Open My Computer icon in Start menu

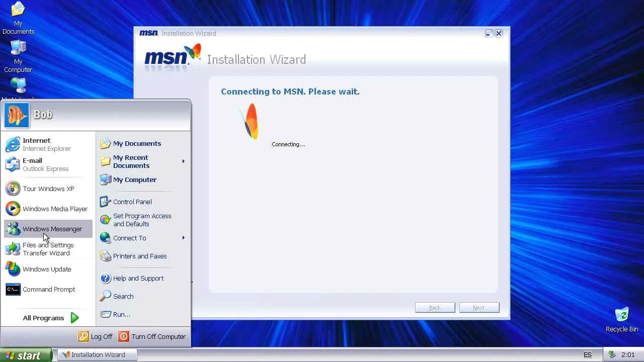coord(105,179)
